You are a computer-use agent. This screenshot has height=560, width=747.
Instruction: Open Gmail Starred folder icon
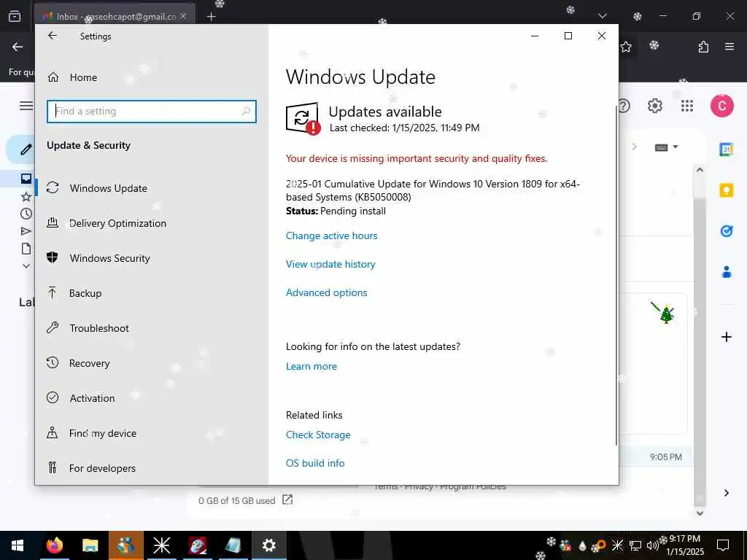tap(26, 196)
